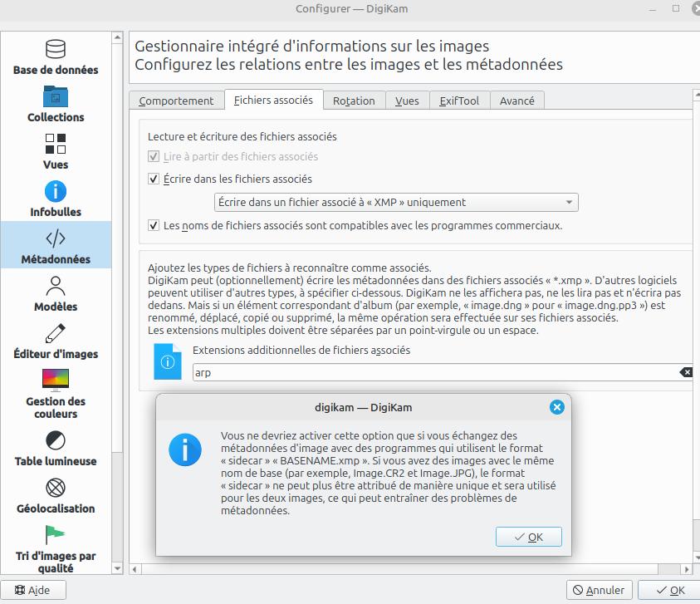The image size is (700, 604).
Task: Click 'Lecture et écriture des fichiers associés' heading
Action: coord(242,136)
